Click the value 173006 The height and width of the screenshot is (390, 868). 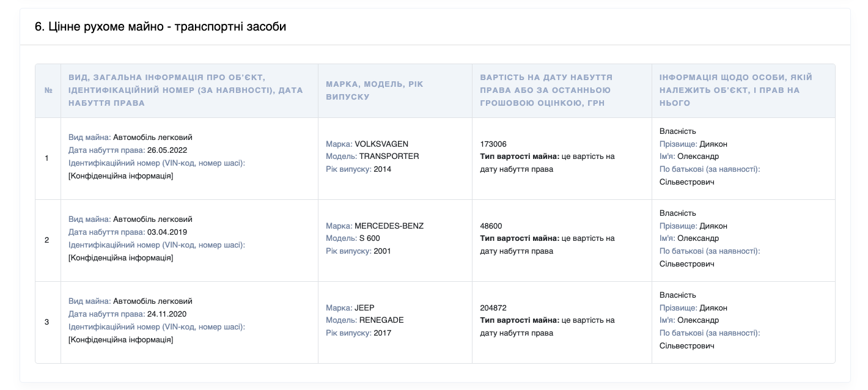coord(493,144)
